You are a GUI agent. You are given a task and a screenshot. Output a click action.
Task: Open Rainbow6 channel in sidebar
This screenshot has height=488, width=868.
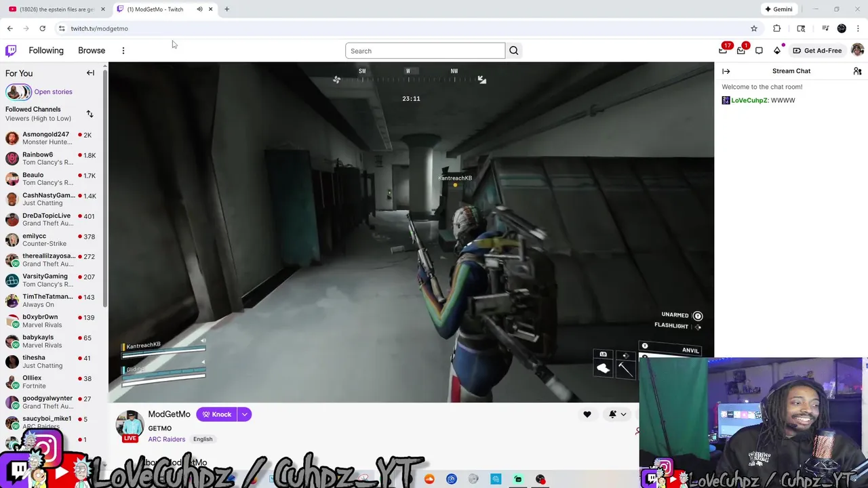[x=54, y=159]
